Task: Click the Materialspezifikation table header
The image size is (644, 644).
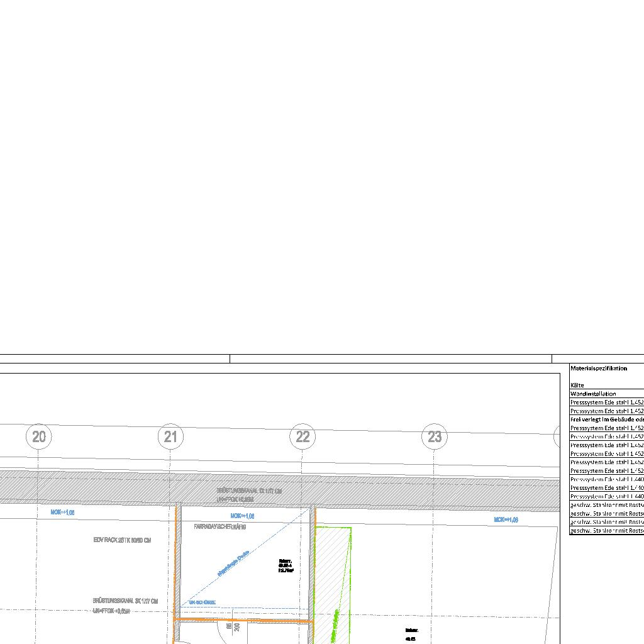Action: [598, 369]
